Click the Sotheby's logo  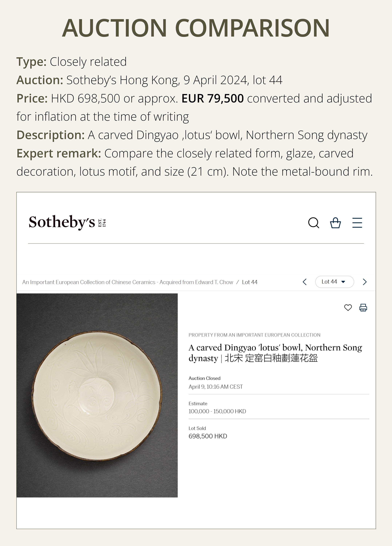(x=62, y=222)
